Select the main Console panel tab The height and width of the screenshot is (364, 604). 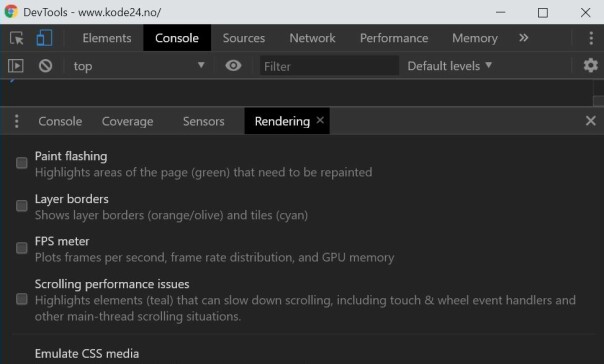(177, 38)
